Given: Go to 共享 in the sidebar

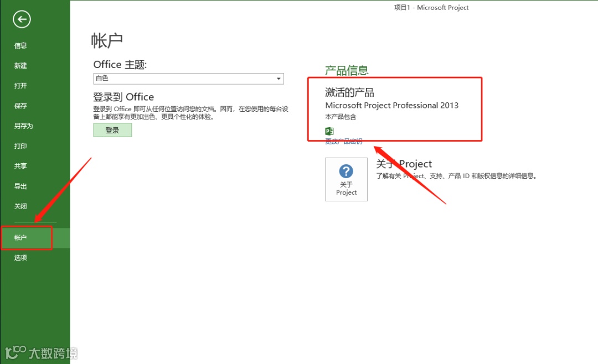Looking at the screenshot, I should [x=20, y=166].
